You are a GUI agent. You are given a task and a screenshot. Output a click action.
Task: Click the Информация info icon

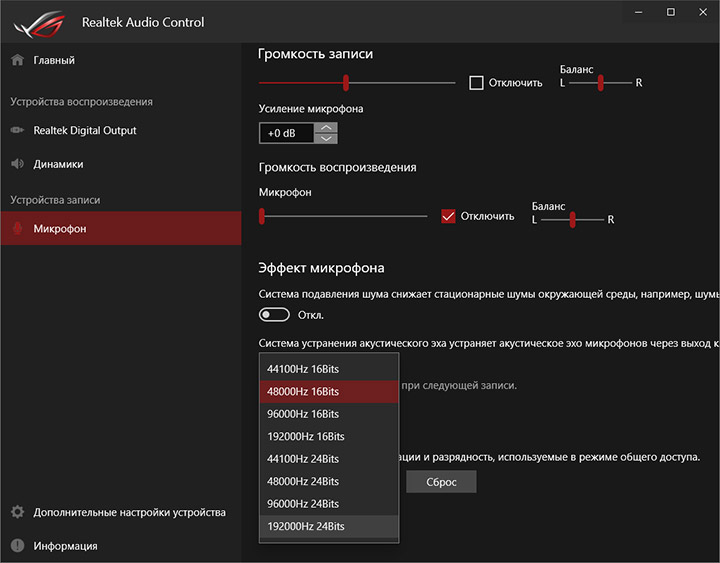(x=17, y=546)
